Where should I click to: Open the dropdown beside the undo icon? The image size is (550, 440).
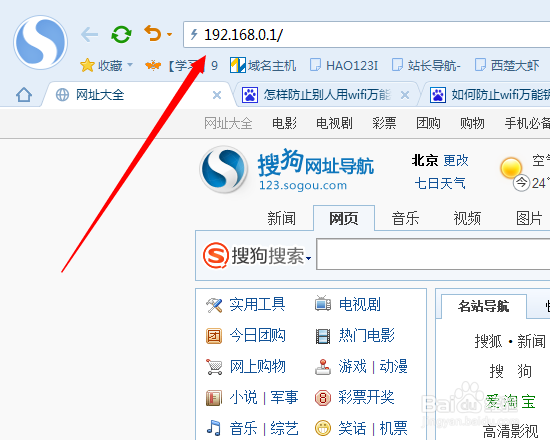tap(169, 34)
